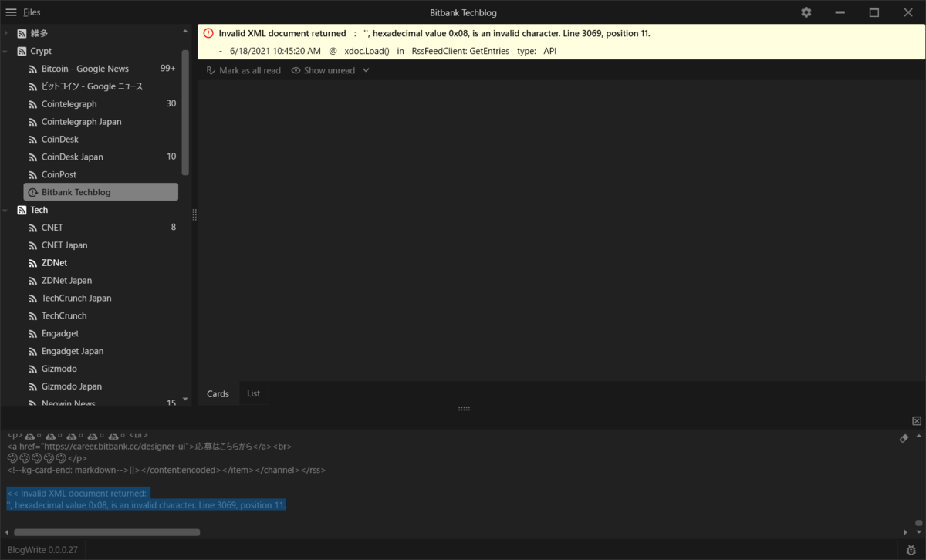Click log panel scroll left arrow

8,532
